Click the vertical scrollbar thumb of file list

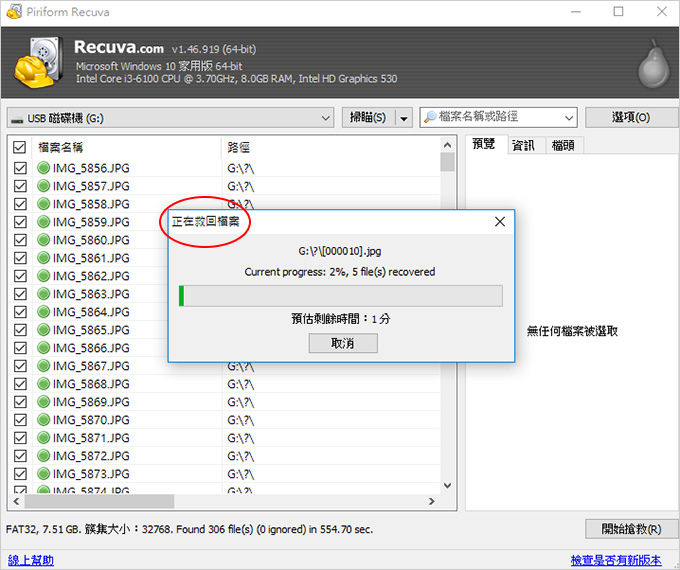pos(447,162)
